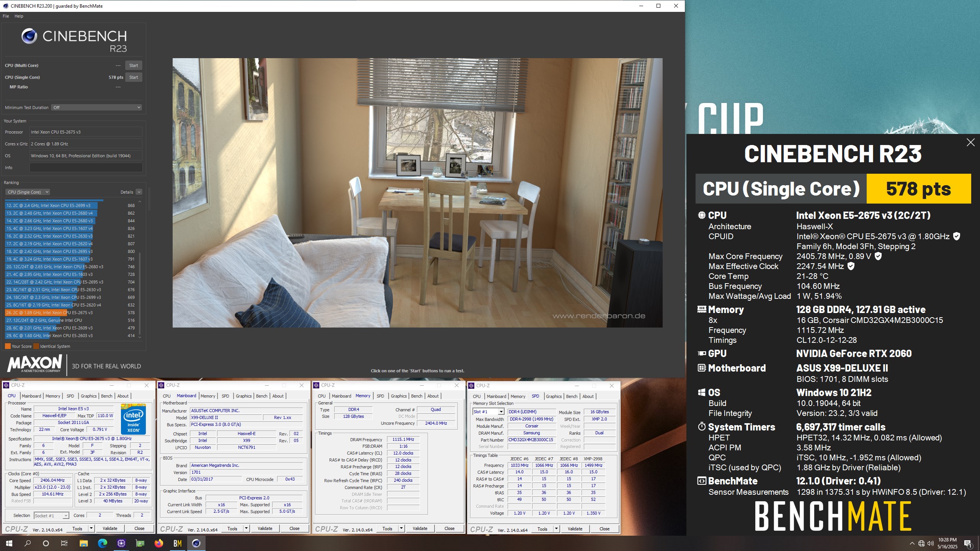Click the code icon beside BenchMate version heading
Image resolution: width=980 pixels, height=551 pixels.
point(702,481)
